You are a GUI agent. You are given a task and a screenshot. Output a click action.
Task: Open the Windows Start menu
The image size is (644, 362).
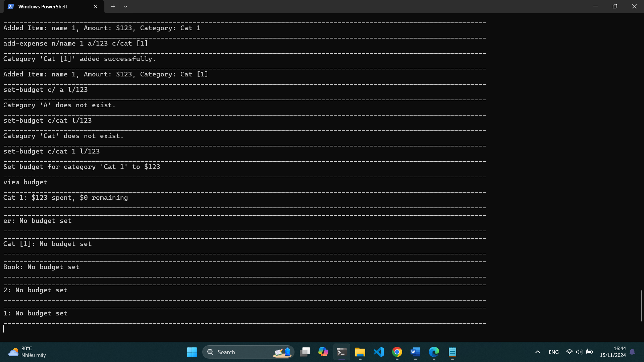[x=192, y=352]
